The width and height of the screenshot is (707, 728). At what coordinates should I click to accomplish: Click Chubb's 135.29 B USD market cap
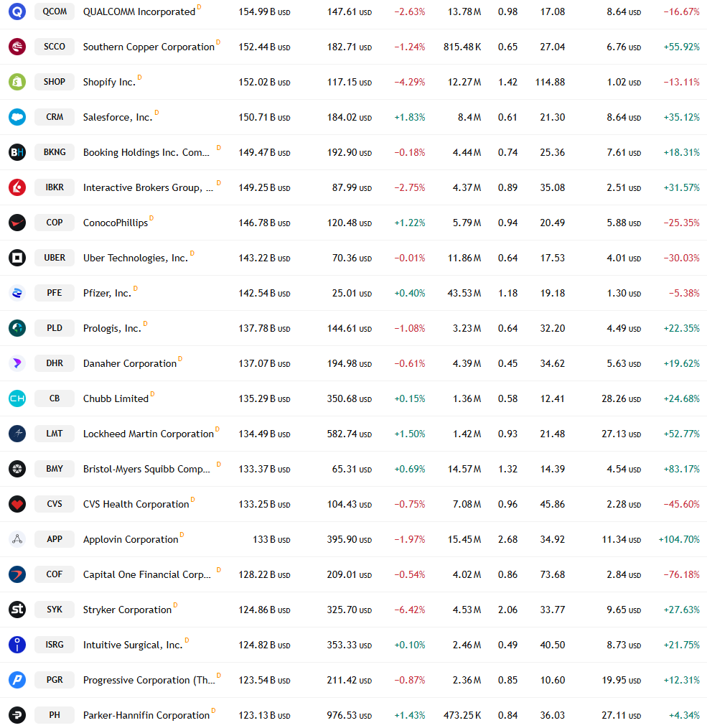pos(264,399)
